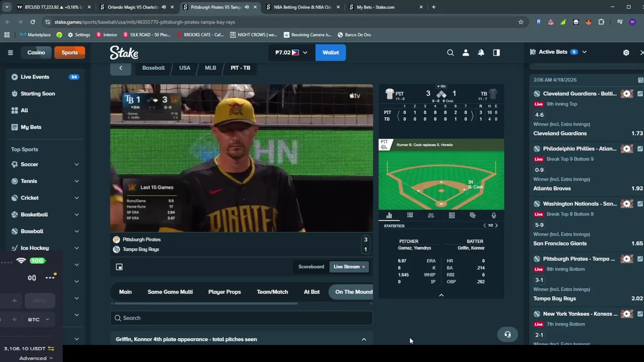644x362 pixels.
Task: Collapse the statistics widget with up chevron
Action: 441,295
